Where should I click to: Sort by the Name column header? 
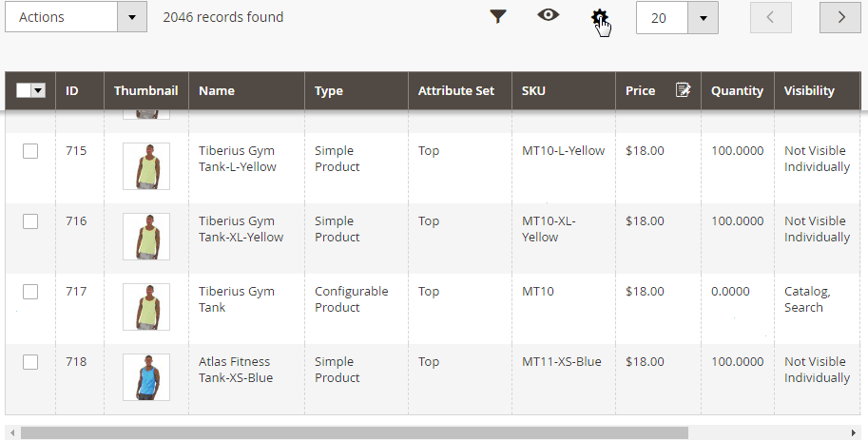coord(217,91)
